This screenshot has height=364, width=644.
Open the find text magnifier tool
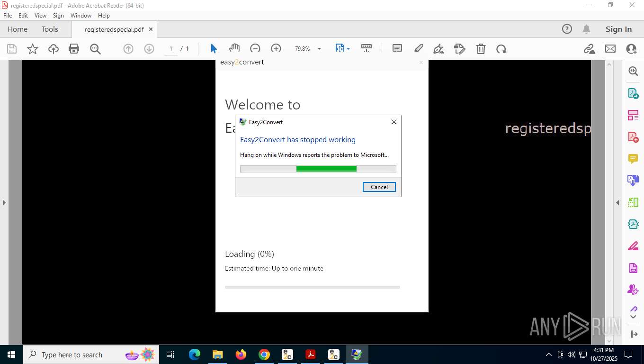pyautogui.click(x=95, y=49)
